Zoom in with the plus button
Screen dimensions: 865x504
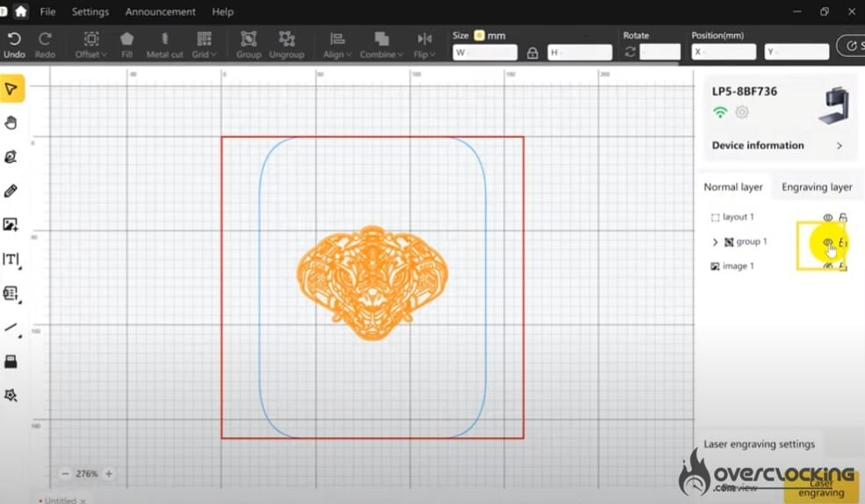(x=109, y=473)
